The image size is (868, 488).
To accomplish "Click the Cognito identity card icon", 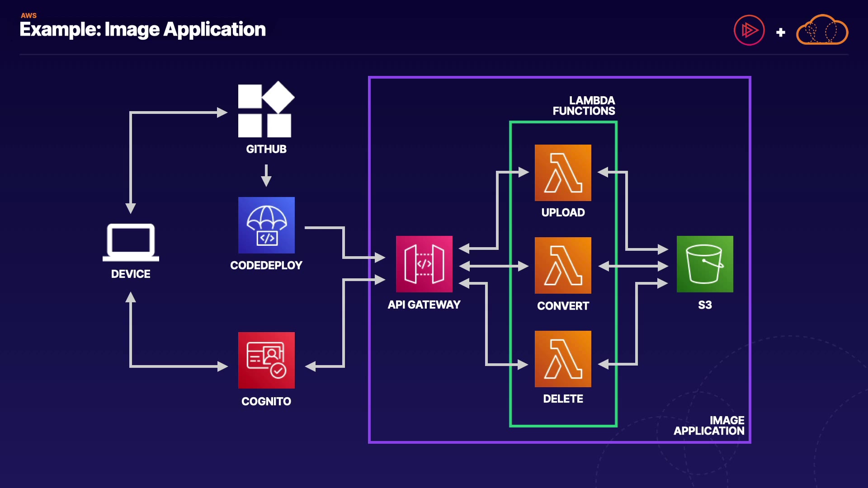I will [x=266, y=360].
